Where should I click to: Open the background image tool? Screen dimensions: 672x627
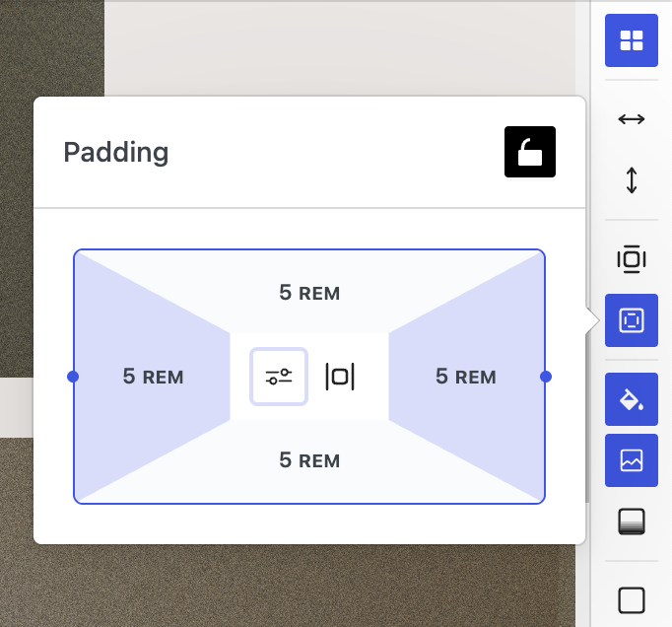(632, 460)
